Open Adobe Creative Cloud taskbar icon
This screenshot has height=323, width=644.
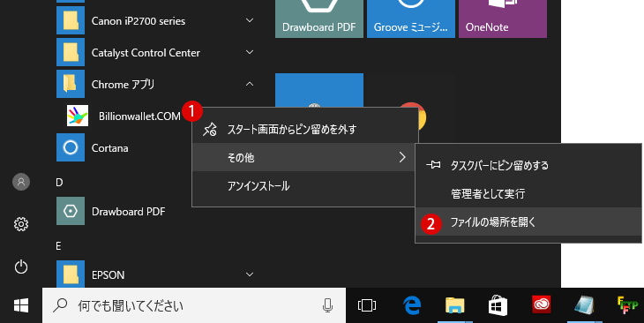coord(542,305)
